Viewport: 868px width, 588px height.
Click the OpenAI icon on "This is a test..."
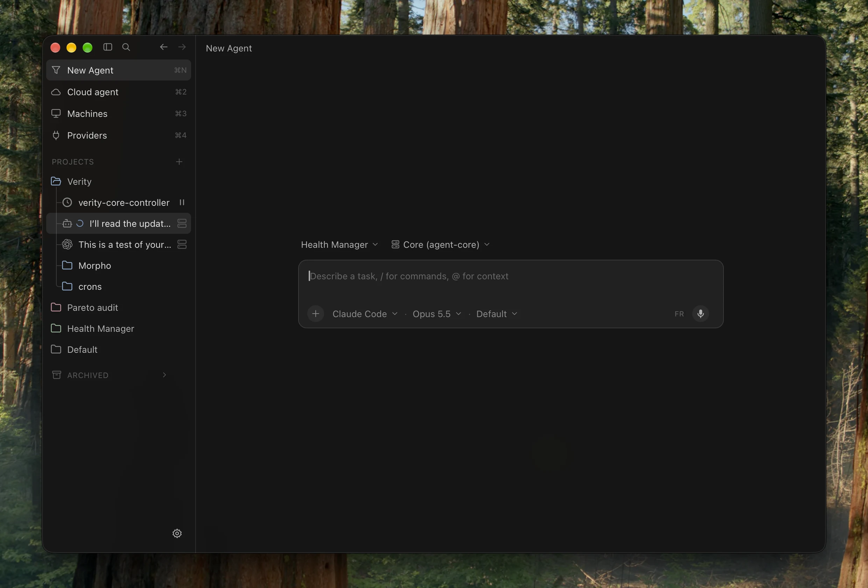[67, 245]
